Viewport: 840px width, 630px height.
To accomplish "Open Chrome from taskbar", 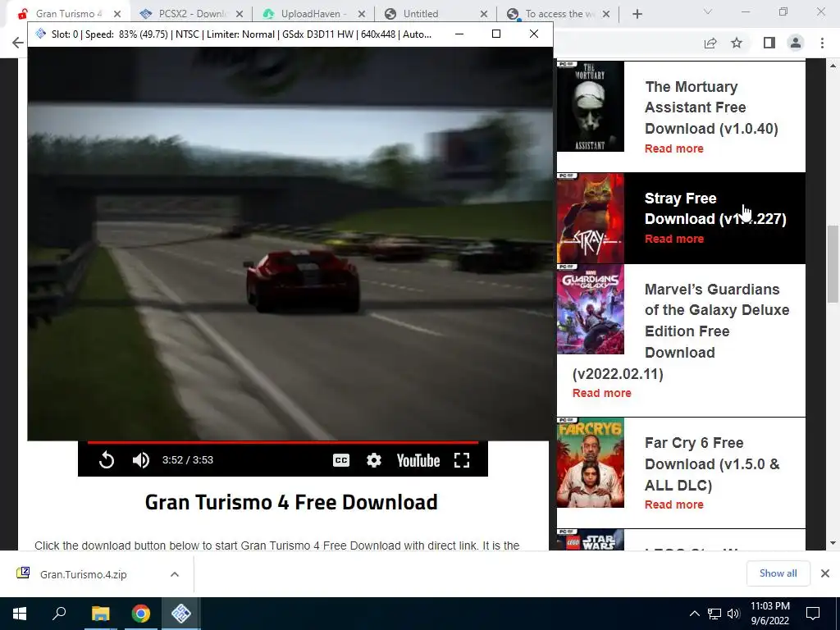I will click(141, 614).
